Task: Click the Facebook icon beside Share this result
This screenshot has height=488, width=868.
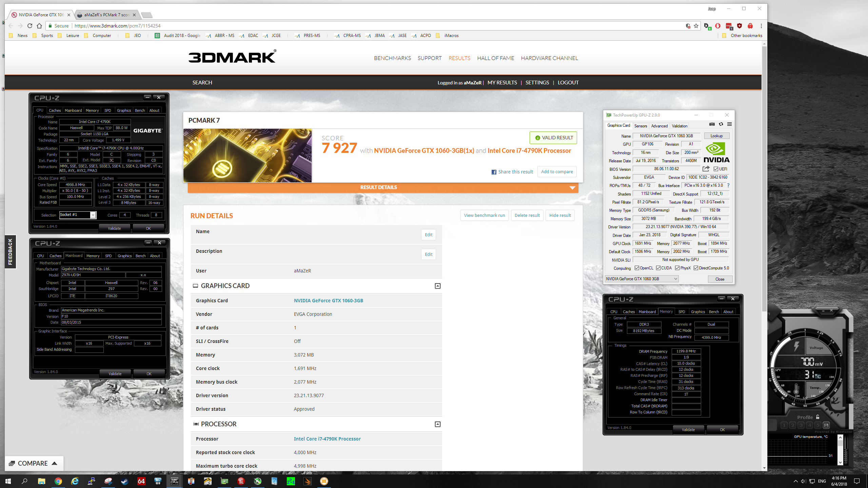Action: pyautogui.click(x=494, y=172)
